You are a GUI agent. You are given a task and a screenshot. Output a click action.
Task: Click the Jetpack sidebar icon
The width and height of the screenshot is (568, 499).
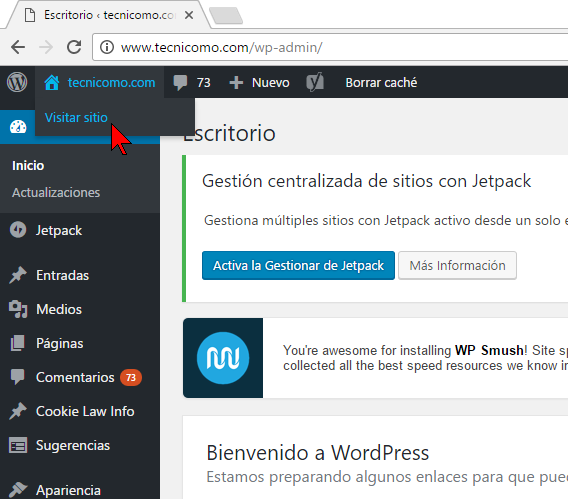point(18,230)
